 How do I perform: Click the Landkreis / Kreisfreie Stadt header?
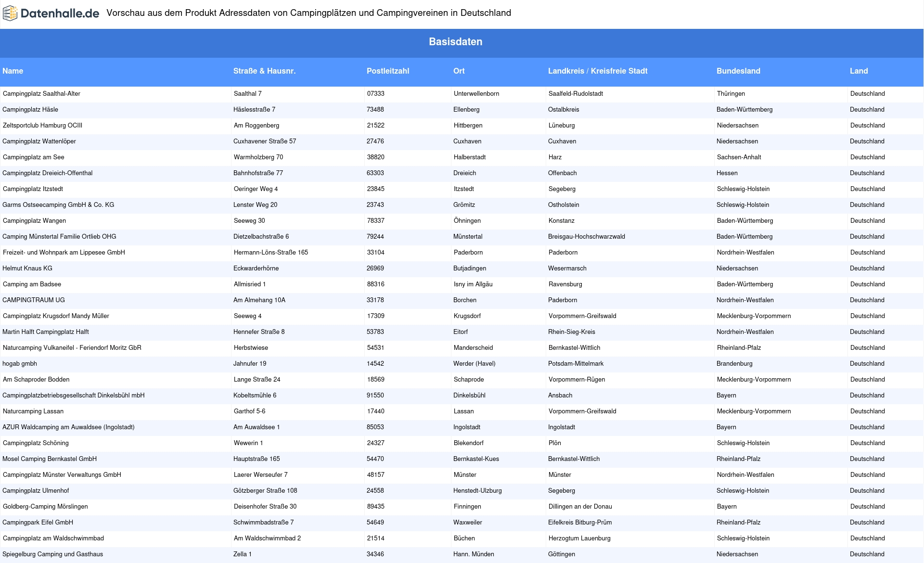tap(598, 71)
